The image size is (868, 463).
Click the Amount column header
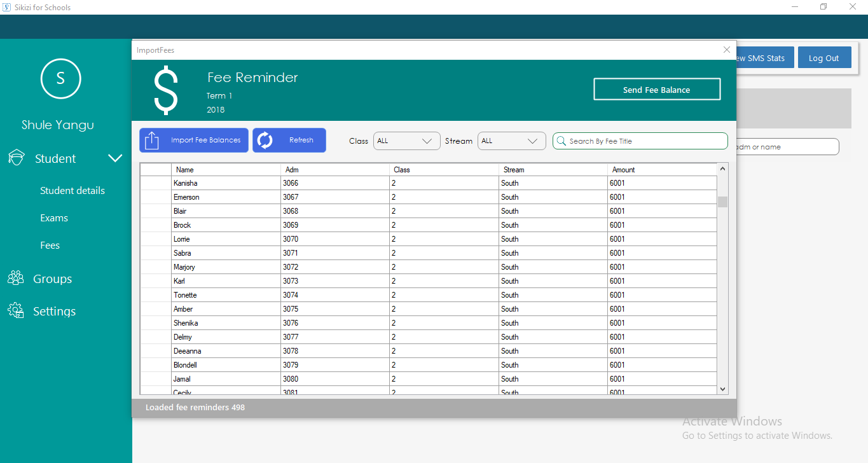662,170
